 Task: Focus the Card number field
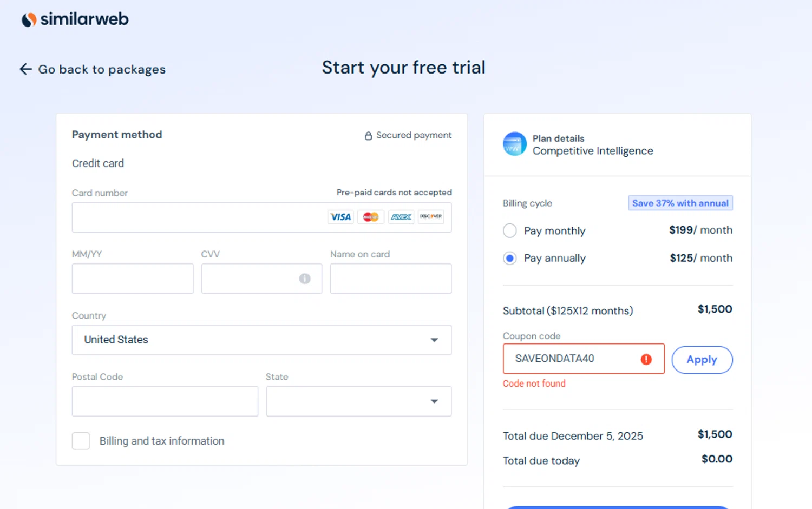tap(261, 217)
